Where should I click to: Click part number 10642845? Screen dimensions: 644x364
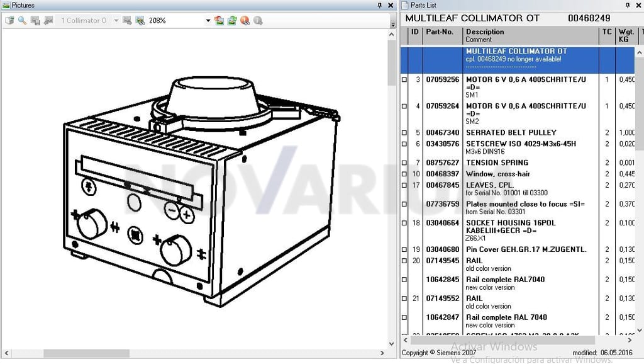pos(442,280)
